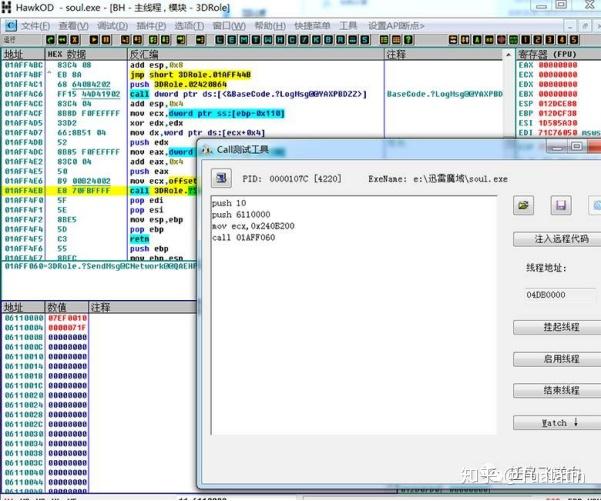Viewport: 601px width, 501px height.
Task: Open the 调试(D) menu
Action: point(112,26)
